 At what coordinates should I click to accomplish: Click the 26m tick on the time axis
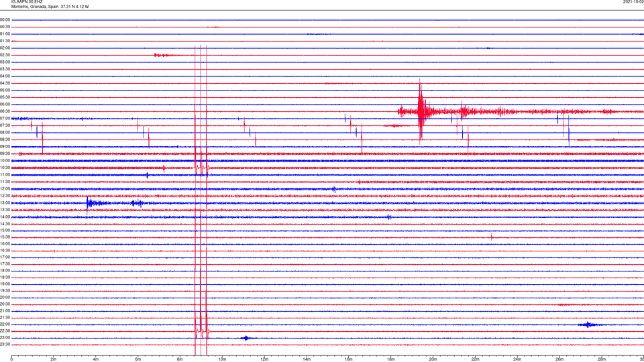coord(559,359)
